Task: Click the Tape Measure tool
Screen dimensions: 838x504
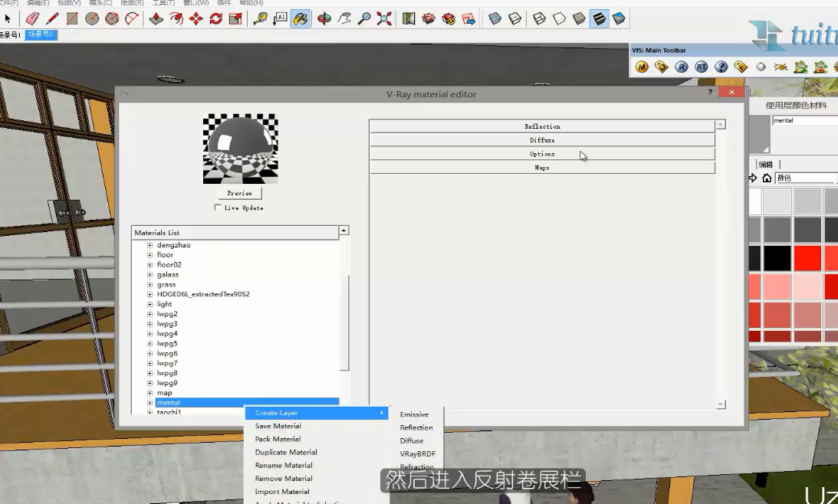Action: (x=260, y=18)
